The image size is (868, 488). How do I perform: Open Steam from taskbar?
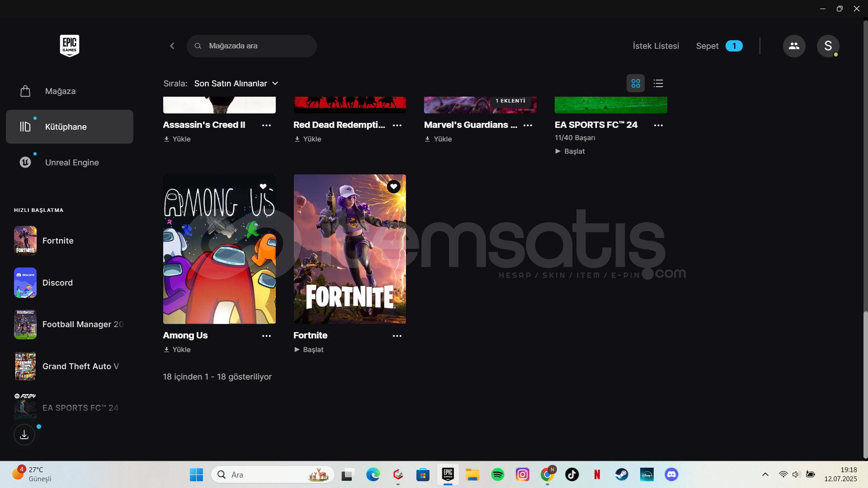click(622, 475)
